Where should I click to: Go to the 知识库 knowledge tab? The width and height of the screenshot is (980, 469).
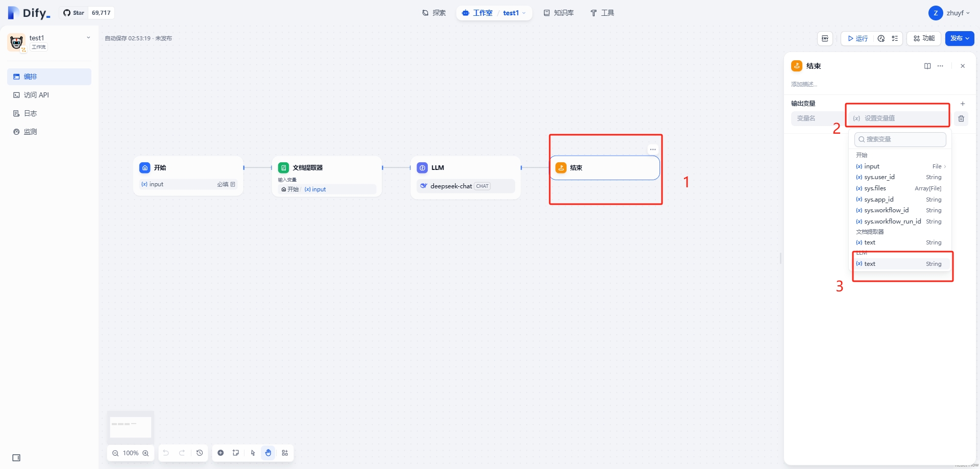(x=558, y=13)
